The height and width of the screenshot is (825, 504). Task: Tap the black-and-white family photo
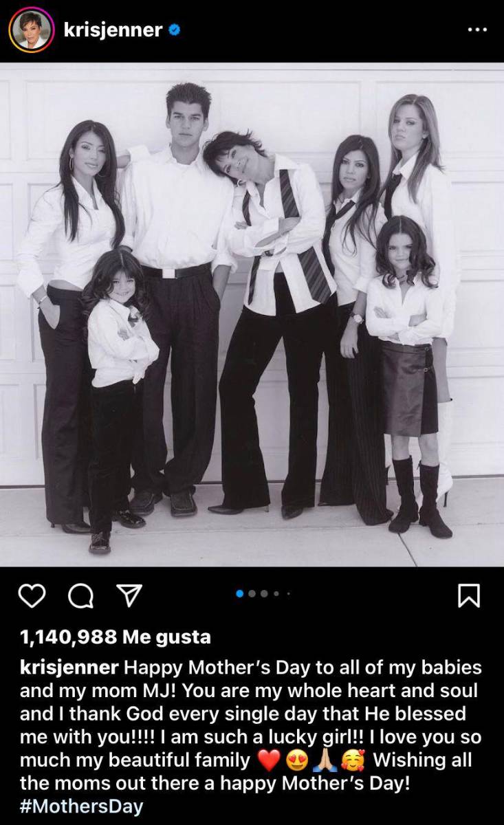tap(252, 315)
